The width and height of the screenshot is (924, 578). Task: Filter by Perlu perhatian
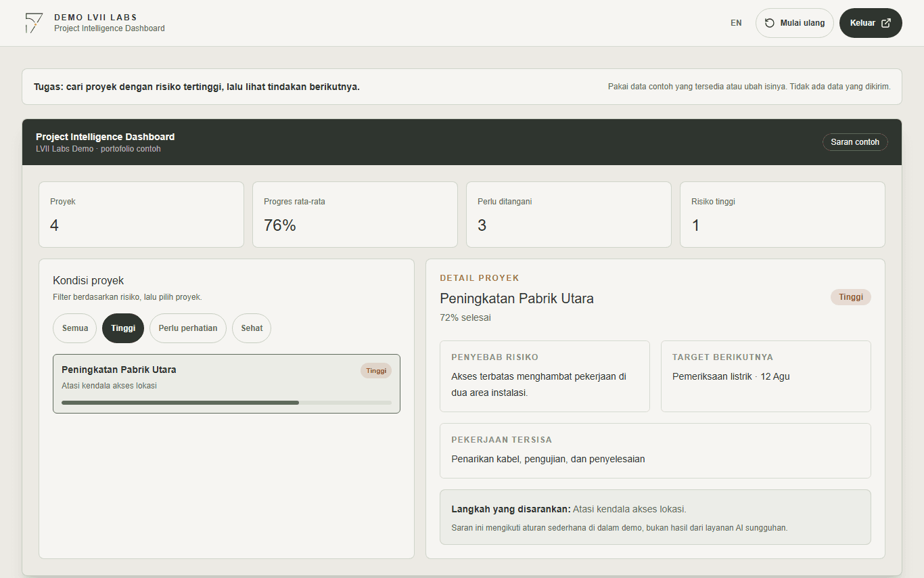tap(188, 328)
